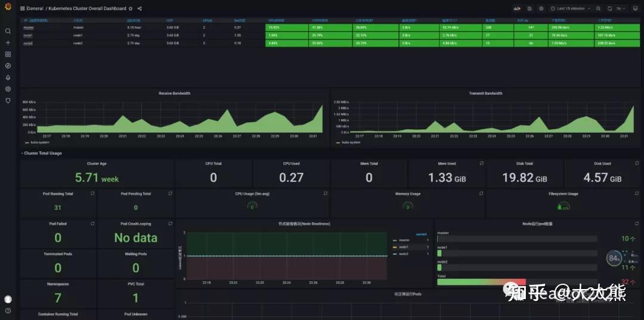Click the Total gradient bar in Node pod panel
This screenshot has height=320, width=644.
pos(481,282)
